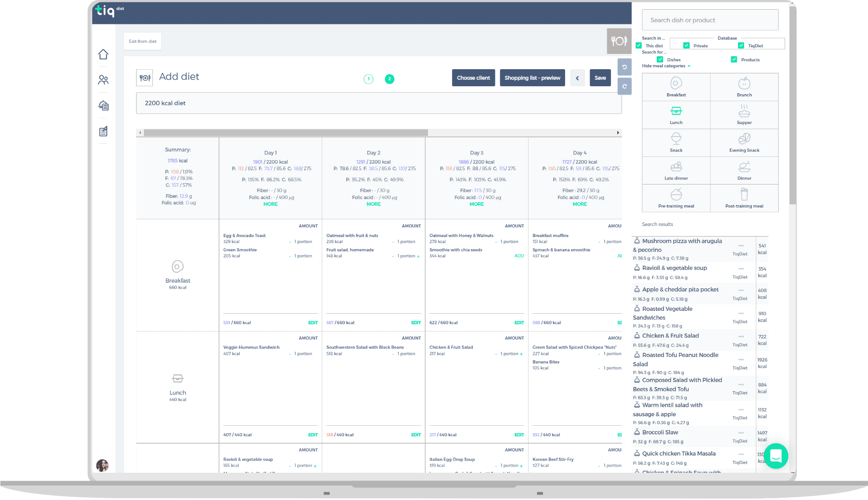Open the dishes menu sidebar icon
Image resolution: width=868 pixels, height=500 pixels.
coord(103,106)
